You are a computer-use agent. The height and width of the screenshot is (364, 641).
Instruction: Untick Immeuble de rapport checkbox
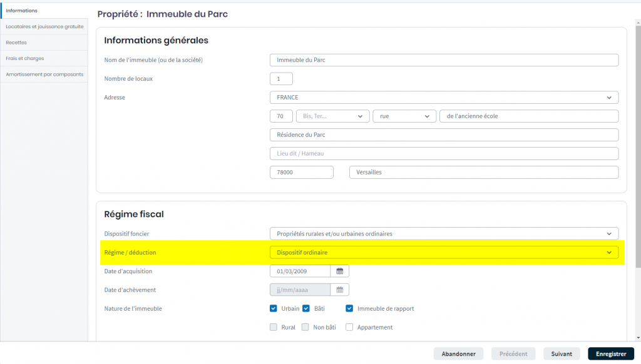coord(349,308)
